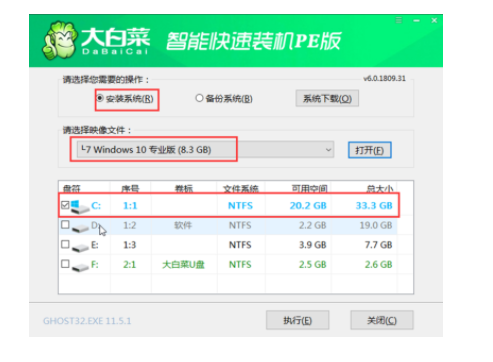Viewport: 493px width, 362px height.
Task: Click the 卷标 column header
Action: (184, 189)
